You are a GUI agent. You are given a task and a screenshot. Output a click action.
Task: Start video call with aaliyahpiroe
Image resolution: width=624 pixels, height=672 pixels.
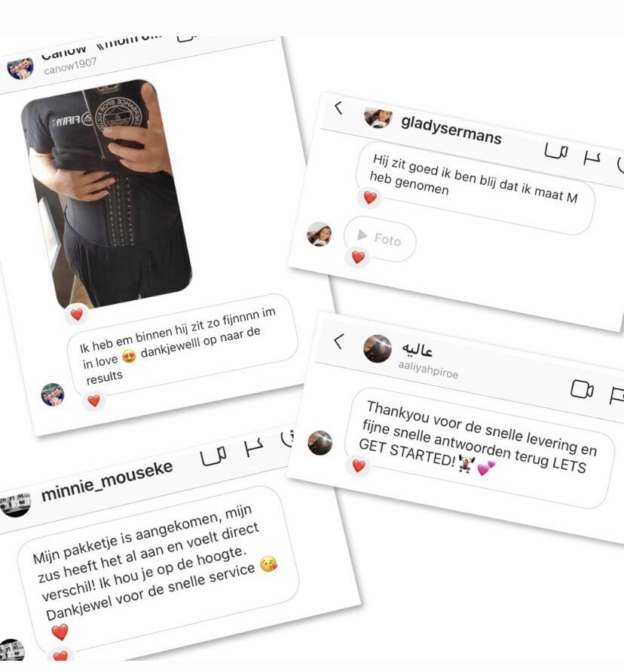(582, 389)
